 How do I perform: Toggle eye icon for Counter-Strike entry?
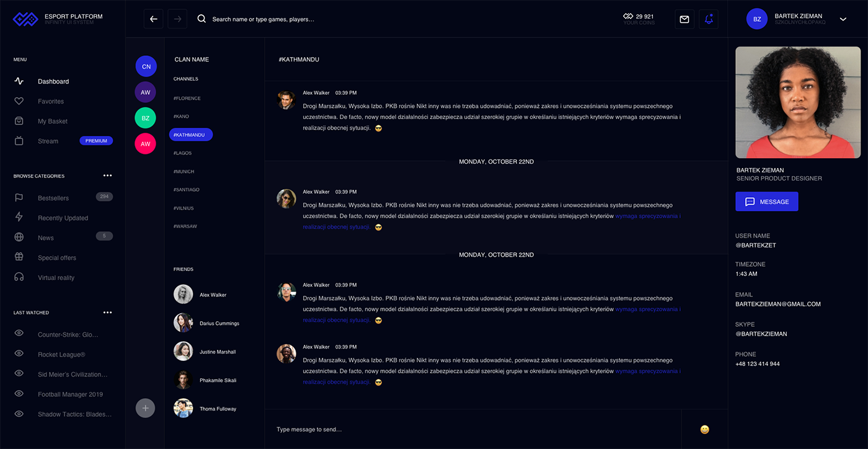point(19,334)
